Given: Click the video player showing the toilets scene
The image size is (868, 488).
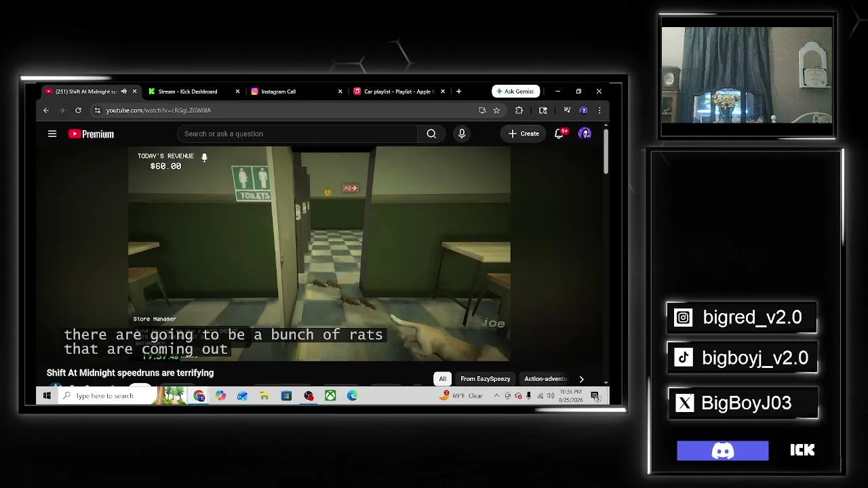Looking at the screenshot, I should tap(319, 253).
